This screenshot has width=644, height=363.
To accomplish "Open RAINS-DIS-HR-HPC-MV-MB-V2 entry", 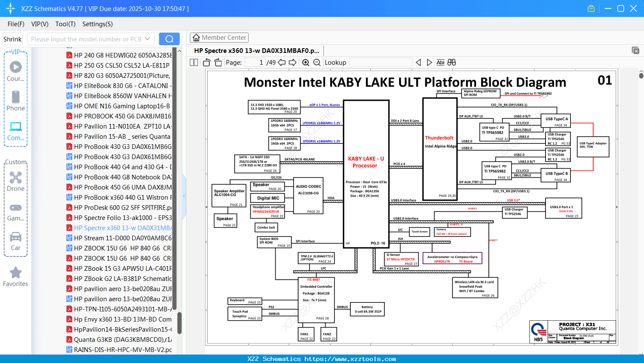I will [119, 349].
